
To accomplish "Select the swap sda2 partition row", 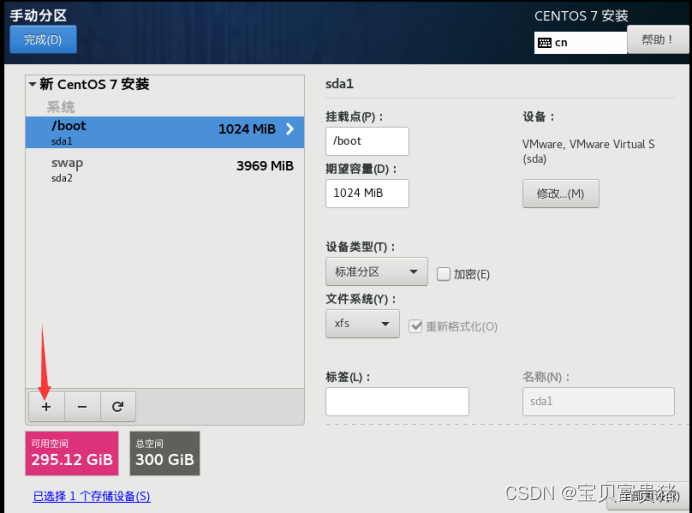I will (x=165, y=169).
